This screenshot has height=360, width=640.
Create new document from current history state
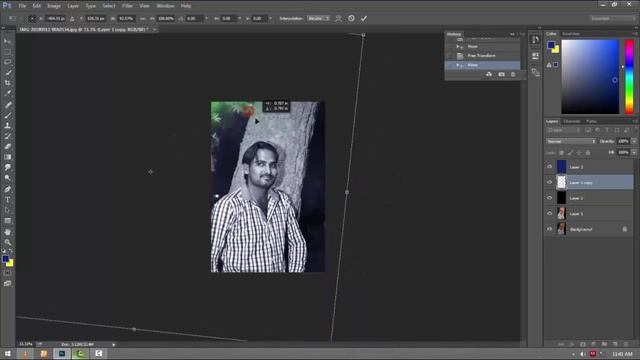[489, 74]
